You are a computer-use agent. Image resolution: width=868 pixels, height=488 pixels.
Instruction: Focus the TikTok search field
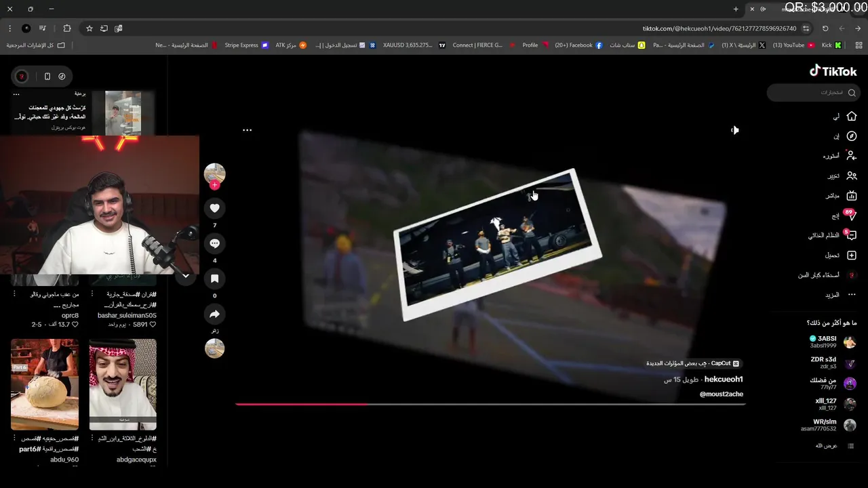[813, 93]
